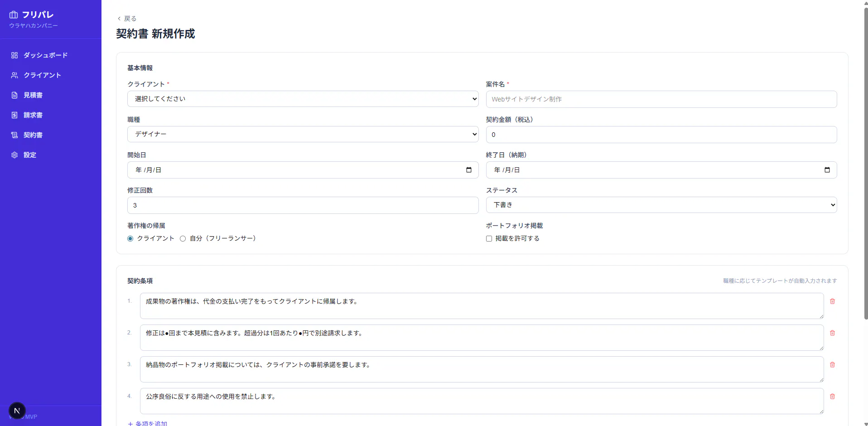Click the 著作権の帰属 label
Image resolution: width=868 pixels, height=426 pixels.
click(x=146, y=226)
